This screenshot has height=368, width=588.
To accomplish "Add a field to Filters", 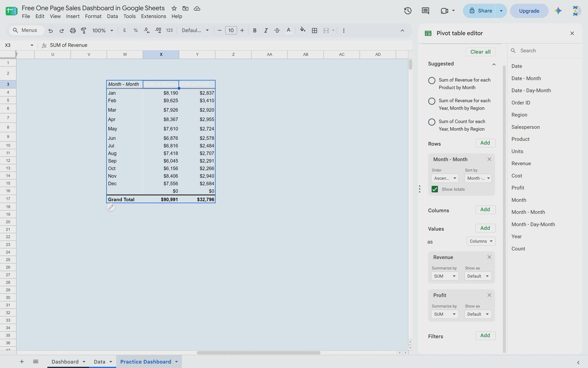I will [x=485, y=336].
